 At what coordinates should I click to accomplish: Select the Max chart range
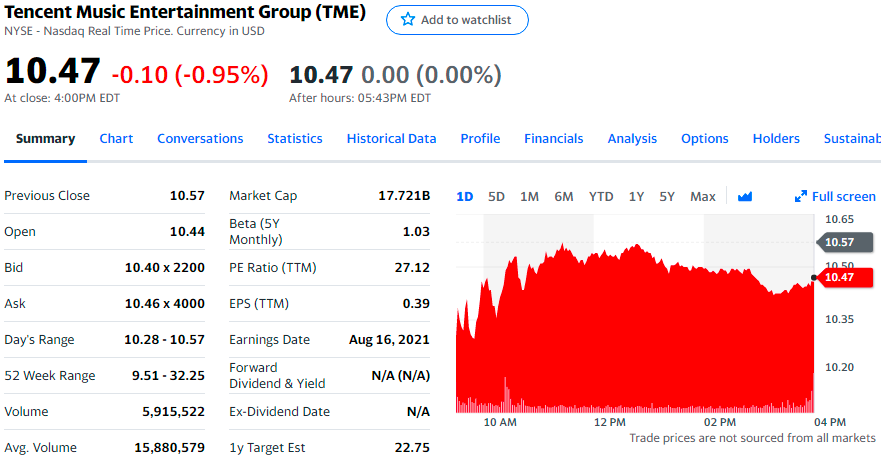coord(703,197)
